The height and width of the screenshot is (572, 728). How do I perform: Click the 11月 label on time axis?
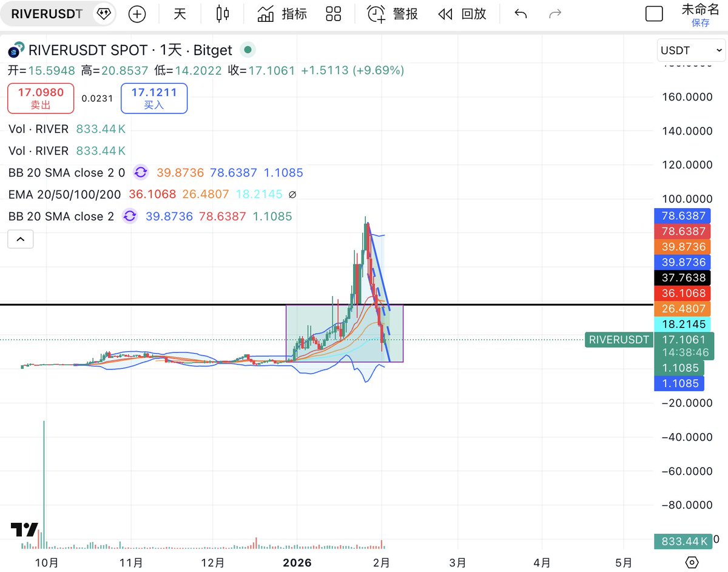(x=132, y=562)
